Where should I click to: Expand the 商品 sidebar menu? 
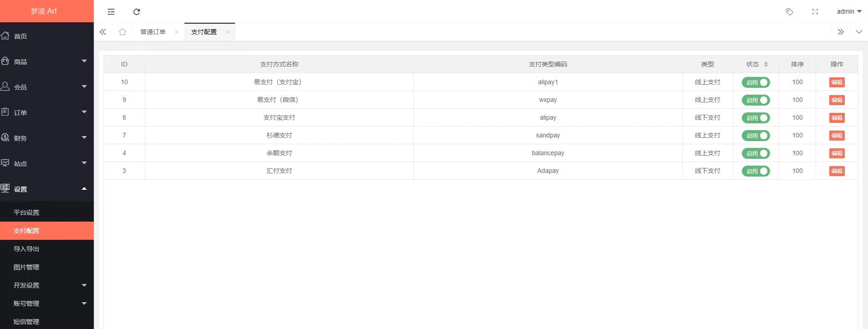coord(46,61)
